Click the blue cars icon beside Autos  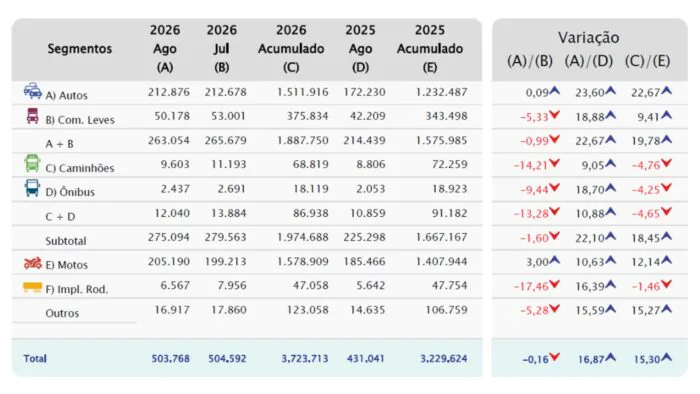tap(33, 91)
